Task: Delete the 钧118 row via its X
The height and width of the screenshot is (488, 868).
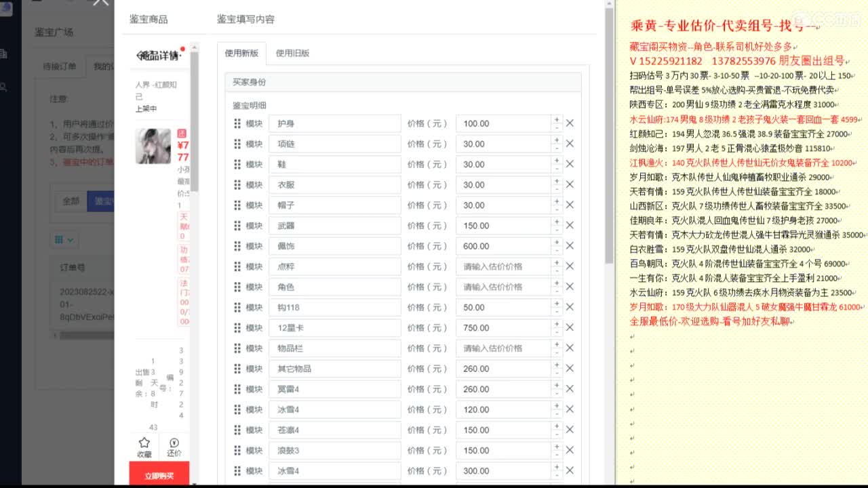Action: (x=570, y=307)
